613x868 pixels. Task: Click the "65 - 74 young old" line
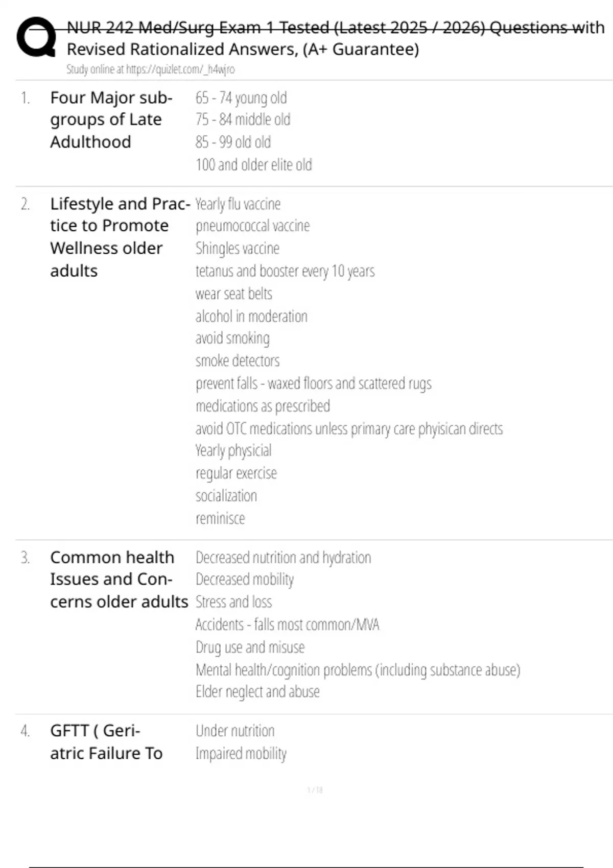coord(241,98)
